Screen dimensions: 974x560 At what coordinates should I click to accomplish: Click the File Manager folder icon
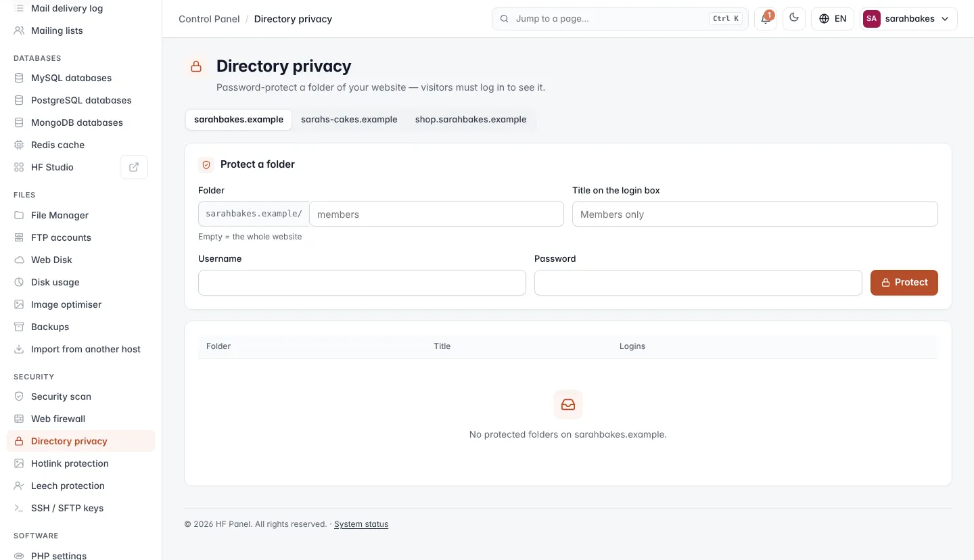(19, 215)
